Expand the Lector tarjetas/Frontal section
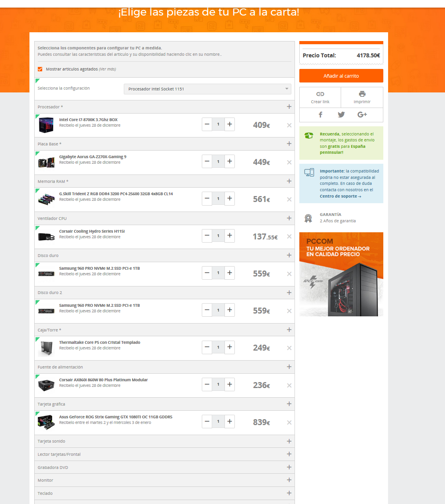The image size is (445, 504). 289,454
